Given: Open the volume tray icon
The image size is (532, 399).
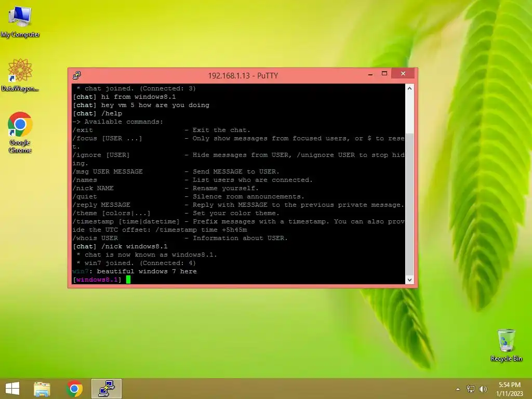Looking at the screenshot, I should click(483, 389).
